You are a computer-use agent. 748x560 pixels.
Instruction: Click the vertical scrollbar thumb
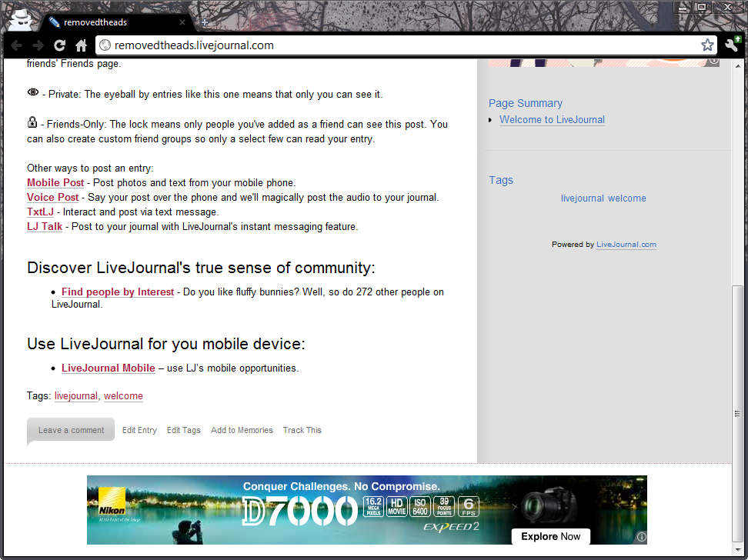738,412
